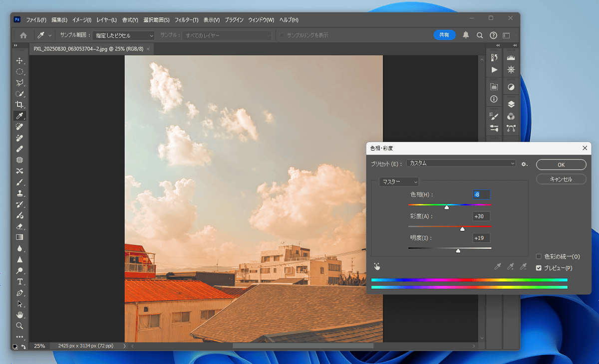This screenshot has height=364, width=599.
Task: Select the Crop tool
Action: click(20, 105)
